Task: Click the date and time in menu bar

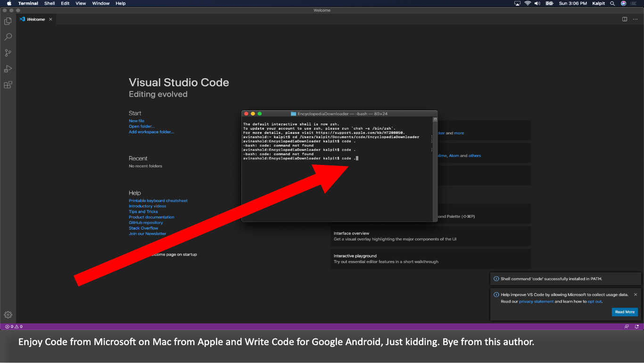Action: point(573,3)
